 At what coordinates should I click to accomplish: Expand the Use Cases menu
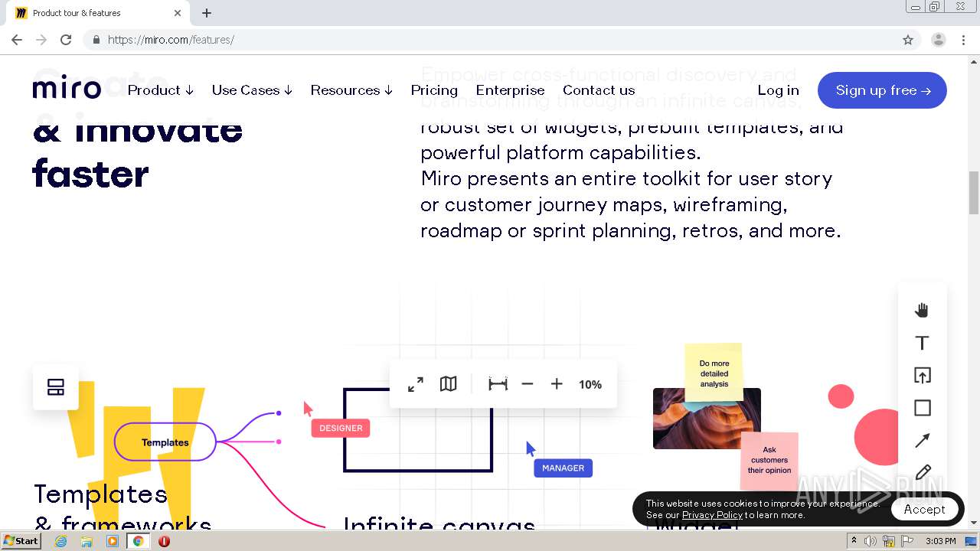click(252, 90)
